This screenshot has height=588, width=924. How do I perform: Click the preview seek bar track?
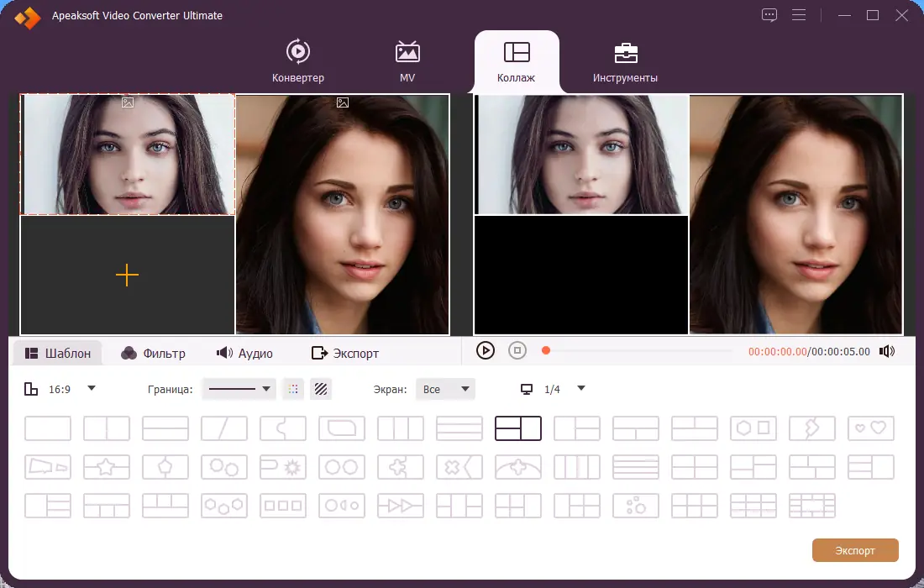(638, 350)
